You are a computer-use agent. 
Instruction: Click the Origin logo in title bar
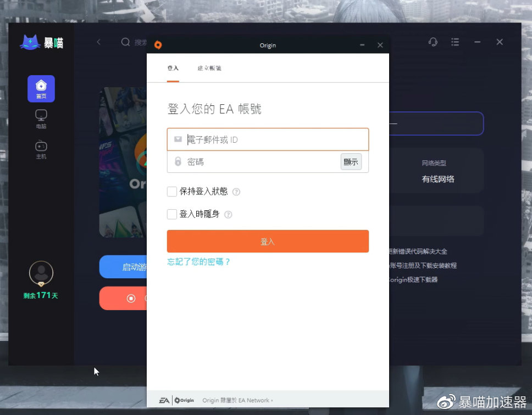tap(158, 44)
